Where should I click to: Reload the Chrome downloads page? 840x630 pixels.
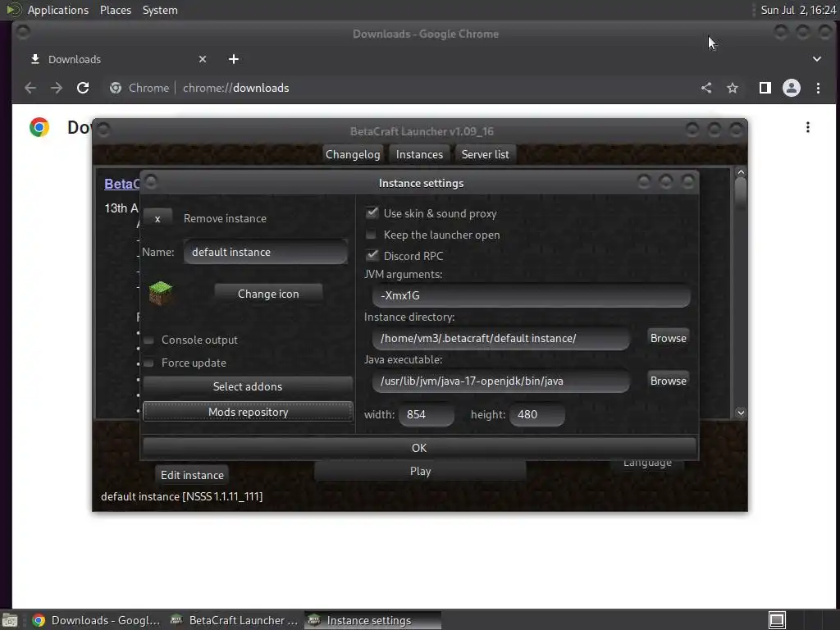pyautogui.click(x=83, y=88)
